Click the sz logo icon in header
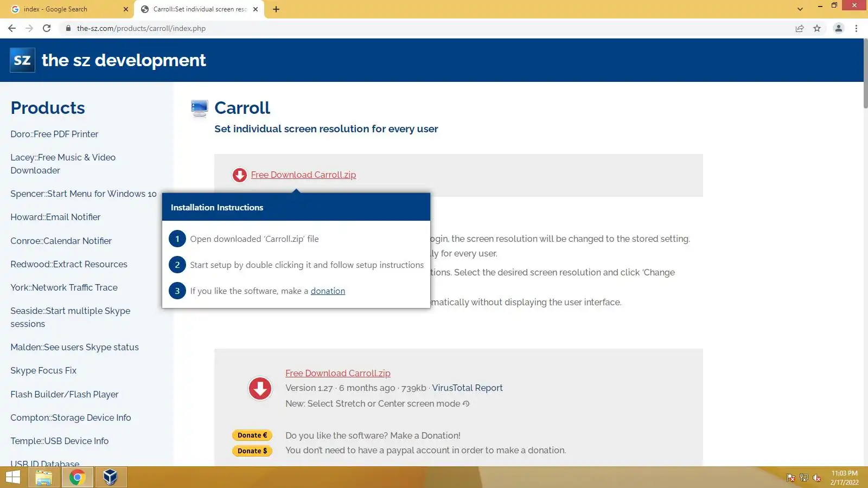Image resolution: width=868 pixels, height=488 pixels. click(22, 60)
